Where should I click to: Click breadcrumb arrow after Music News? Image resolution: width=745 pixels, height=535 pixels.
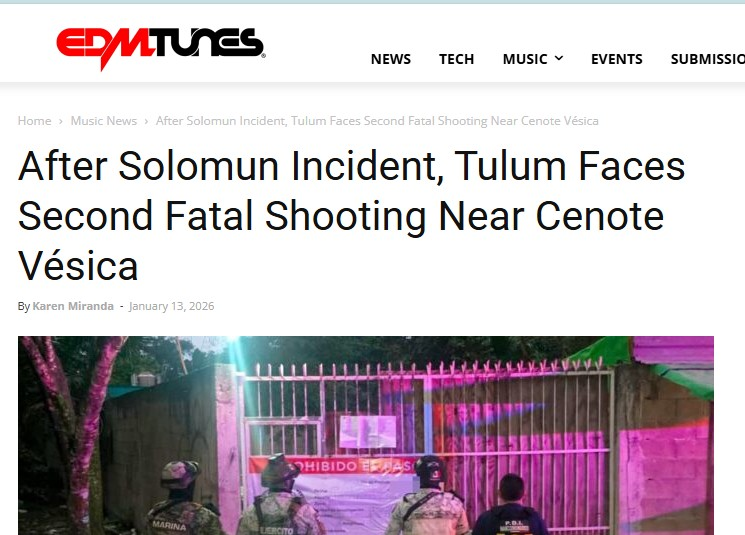(x=146, y=121)
